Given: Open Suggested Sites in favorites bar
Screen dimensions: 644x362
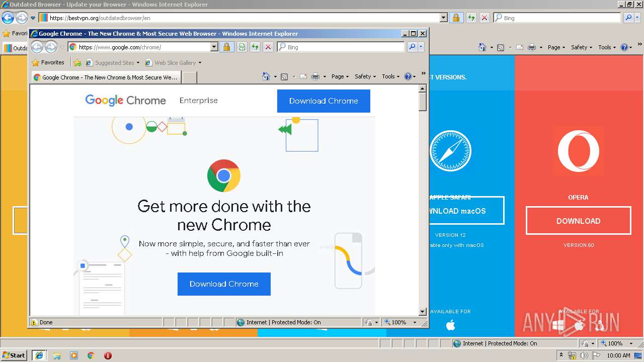Looking at the screenshot, I should pos(113,63).
